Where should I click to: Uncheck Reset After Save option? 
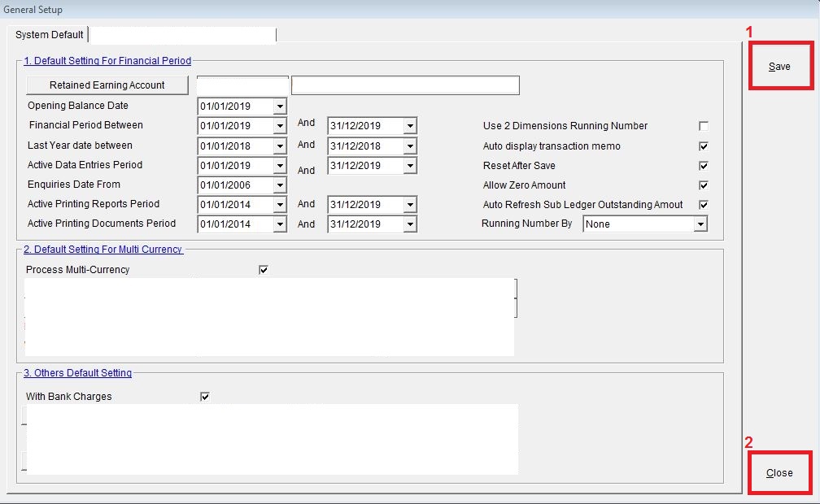point(704,166)
